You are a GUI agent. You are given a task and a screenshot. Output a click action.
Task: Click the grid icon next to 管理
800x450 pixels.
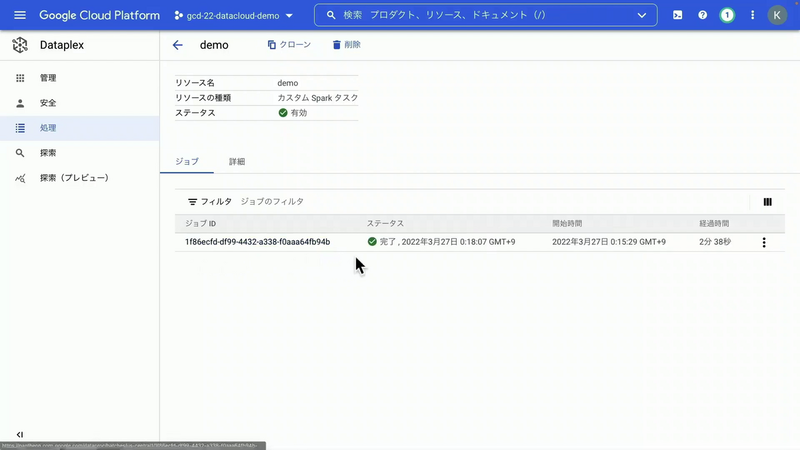coord(20,78)
